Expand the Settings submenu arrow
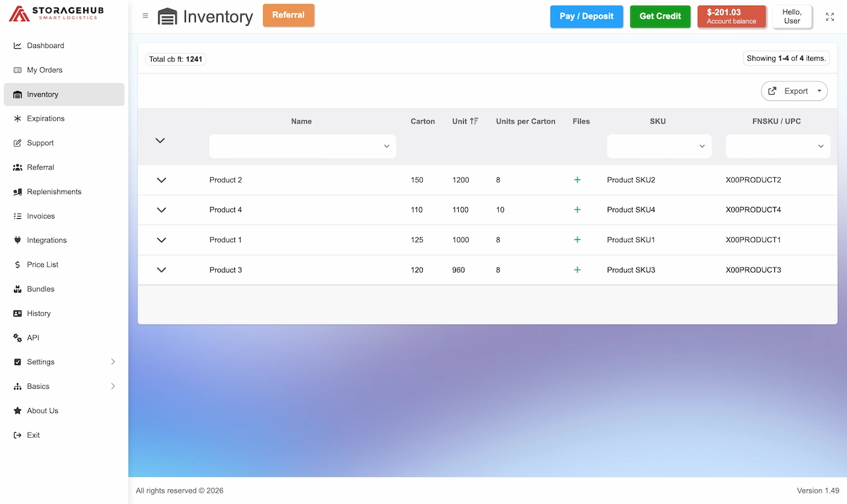The height and width of the screenshot is (504, 847). click(x=113, y=362)
